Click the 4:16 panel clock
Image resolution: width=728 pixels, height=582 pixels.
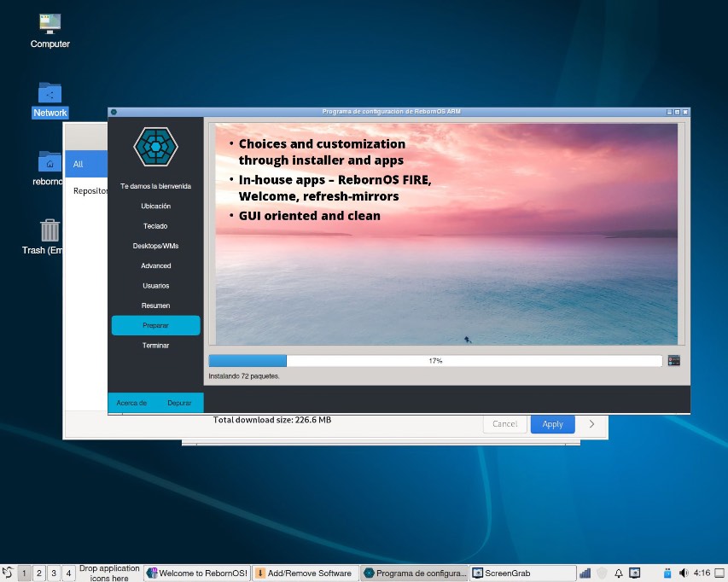702,573
